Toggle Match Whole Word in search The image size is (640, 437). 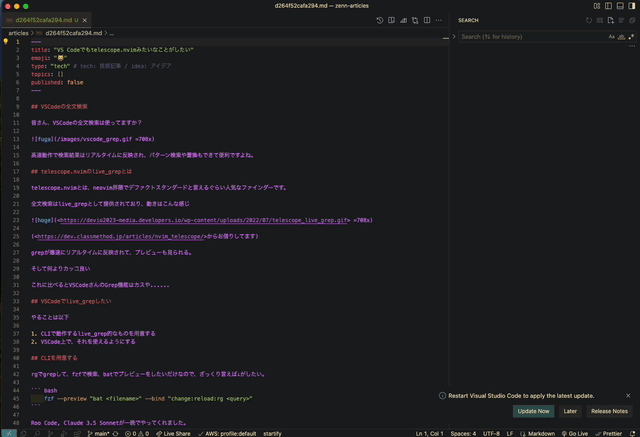click(x=621, y=37)
